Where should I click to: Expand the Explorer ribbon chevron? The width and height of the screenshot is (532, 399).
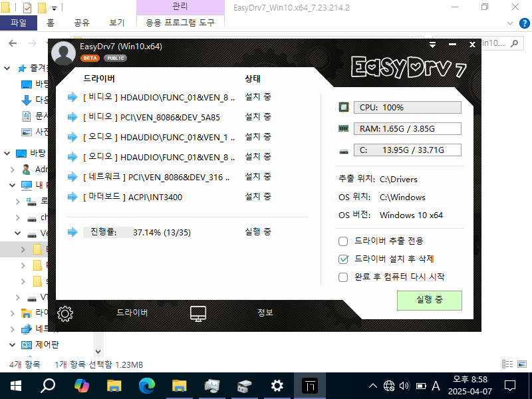pos(509,23)
